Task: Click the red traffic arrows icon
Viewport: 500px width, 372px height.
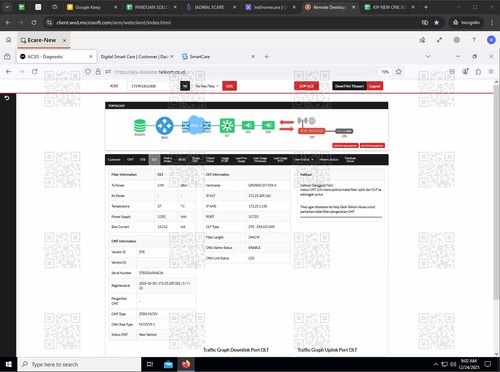Action: coord(286,125)
